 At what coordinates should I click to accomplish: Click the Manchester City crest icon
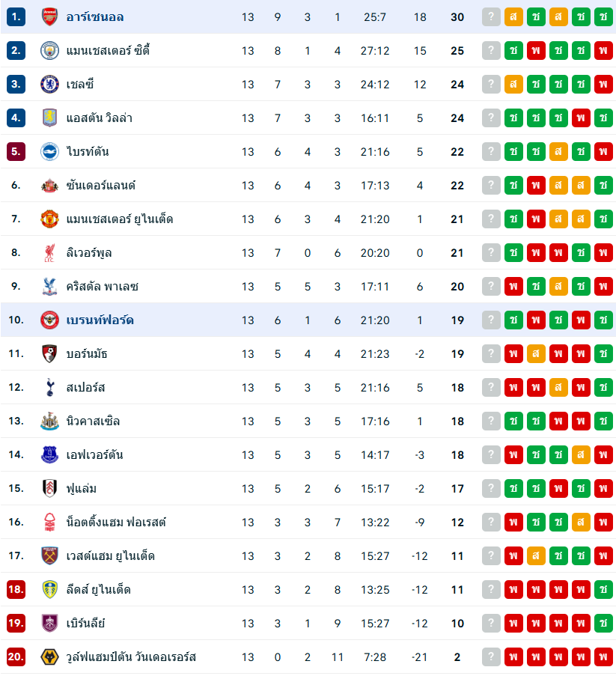[49, 51]
